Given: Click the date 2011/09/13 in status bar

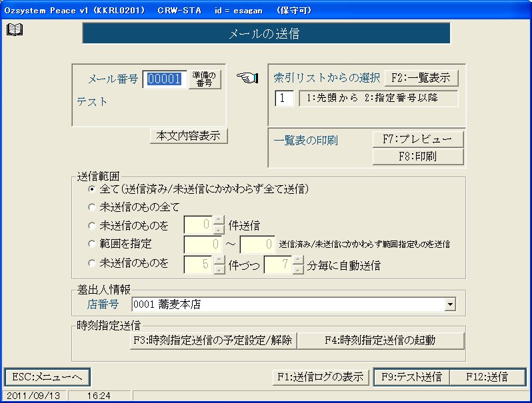Looking at the screenshot, I should [33, 396].
